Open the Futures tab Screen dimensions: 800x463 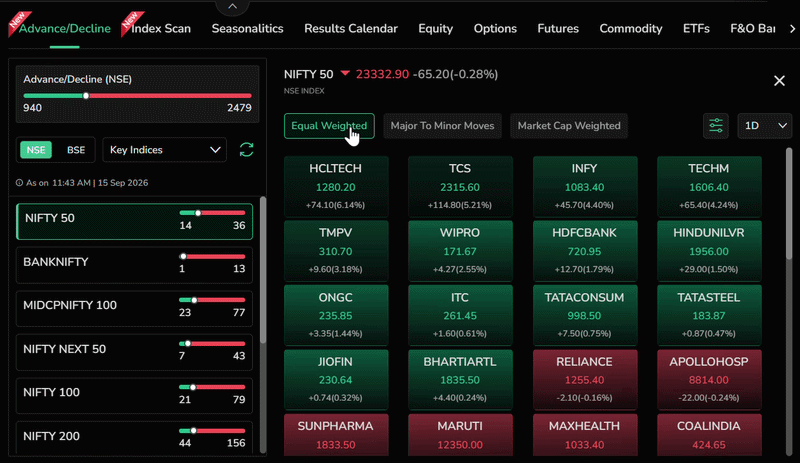558,29
